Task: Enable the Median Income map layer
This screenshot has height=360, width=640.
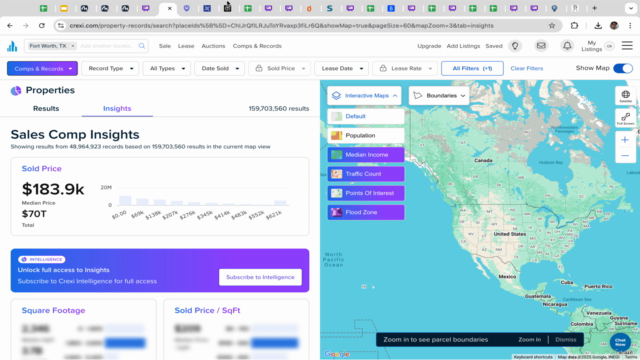Action: [x=366, y=155]
